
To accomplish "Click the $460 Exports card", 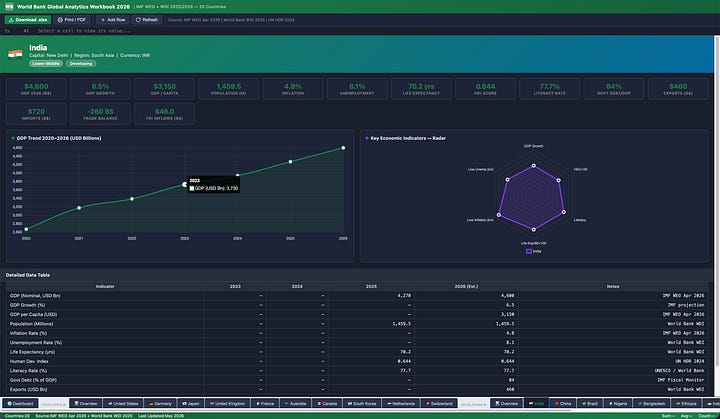I will (x=678, y=89).
